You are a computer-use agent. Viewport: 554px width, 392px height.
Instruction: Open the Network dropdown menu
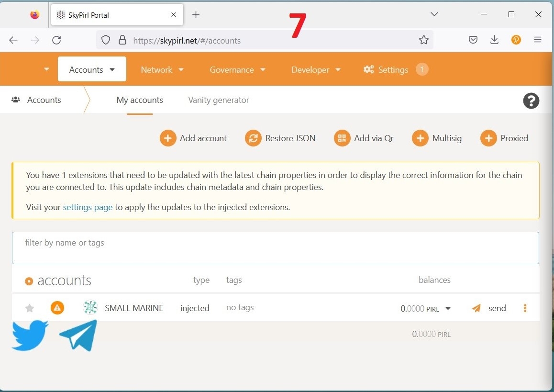[x=162, y=70]
